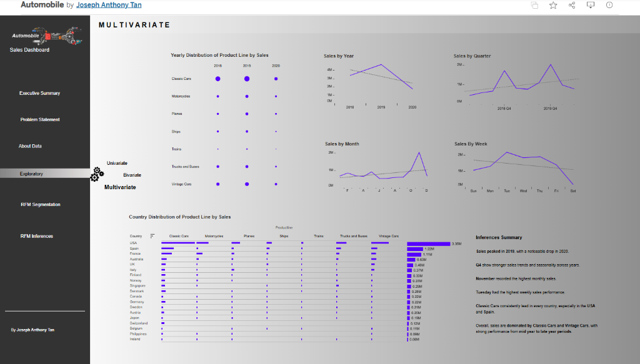Open the viz details info icon

pyautogui.click(x=609, y=5)
